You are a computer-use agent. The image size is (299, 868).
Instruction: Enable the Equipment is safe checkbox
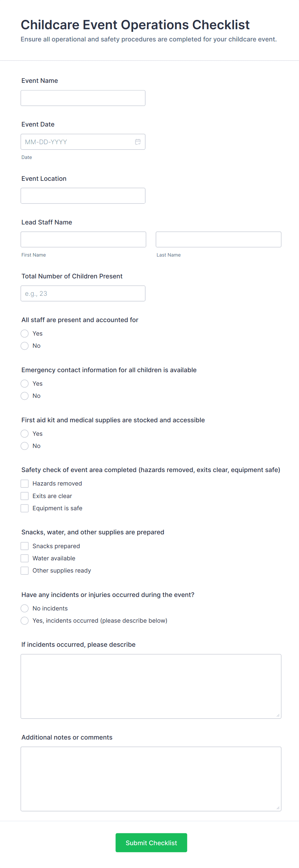pyautogui.click(x=25, y=508)
